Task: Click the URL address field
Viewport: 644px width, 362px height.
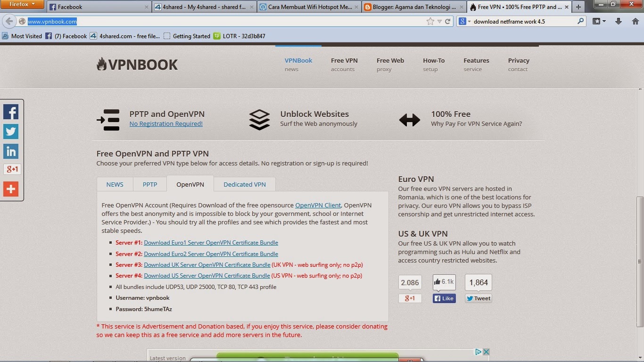Action: tap(226, 21)
